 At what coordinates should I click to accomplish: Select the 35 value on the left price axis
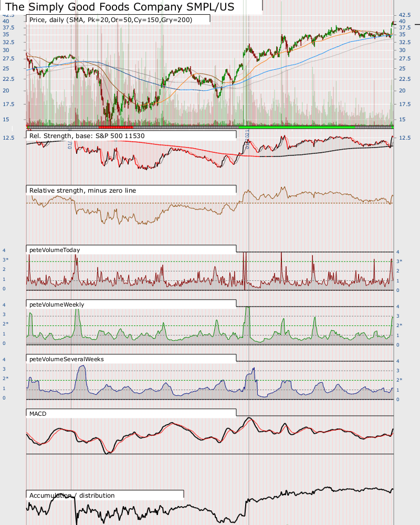[x=6, y=34]
